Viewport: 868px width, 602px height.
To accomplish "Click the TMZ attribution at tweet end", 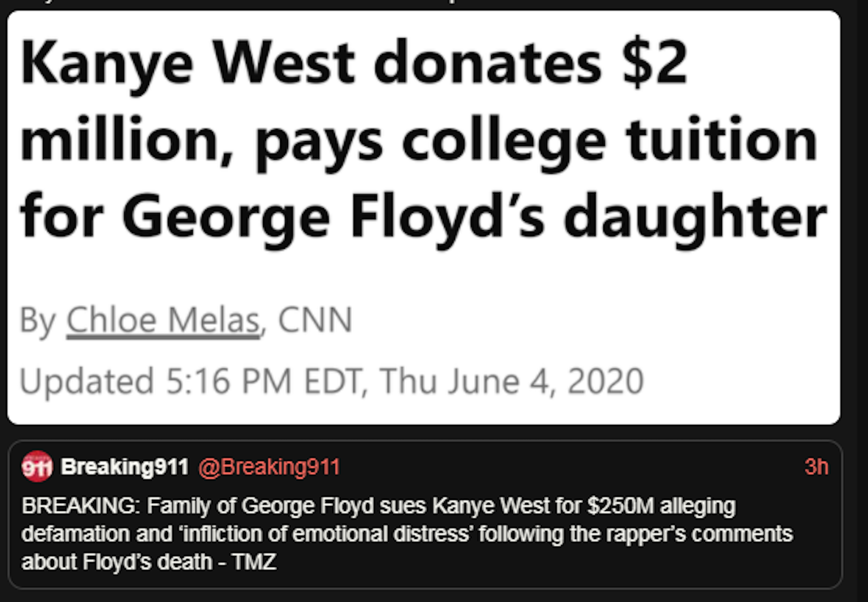I will (x=254, y=561).
